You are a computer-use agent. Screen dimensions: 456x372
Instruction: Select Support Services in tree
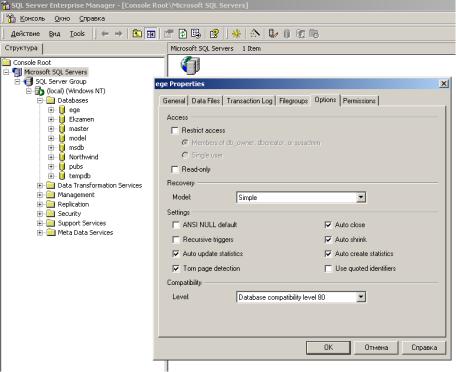[82, 223]
